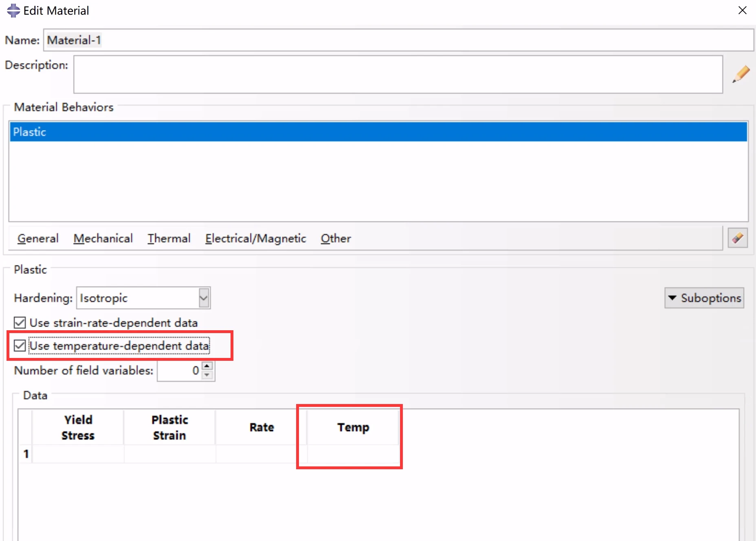Open the Other menu
The height and width of the screenshot is (541, 756).
tap(336, 238)
